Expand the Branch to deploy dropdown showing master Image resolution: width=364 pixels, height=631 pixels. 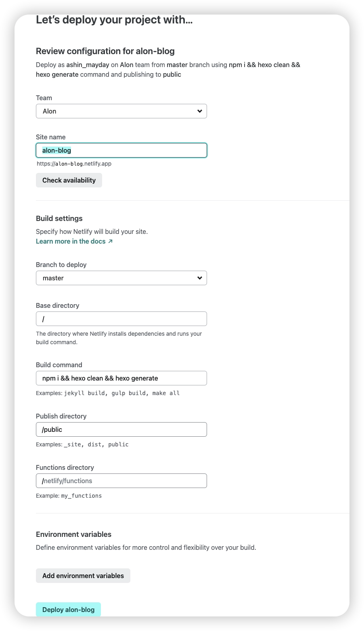coord(121,278)
